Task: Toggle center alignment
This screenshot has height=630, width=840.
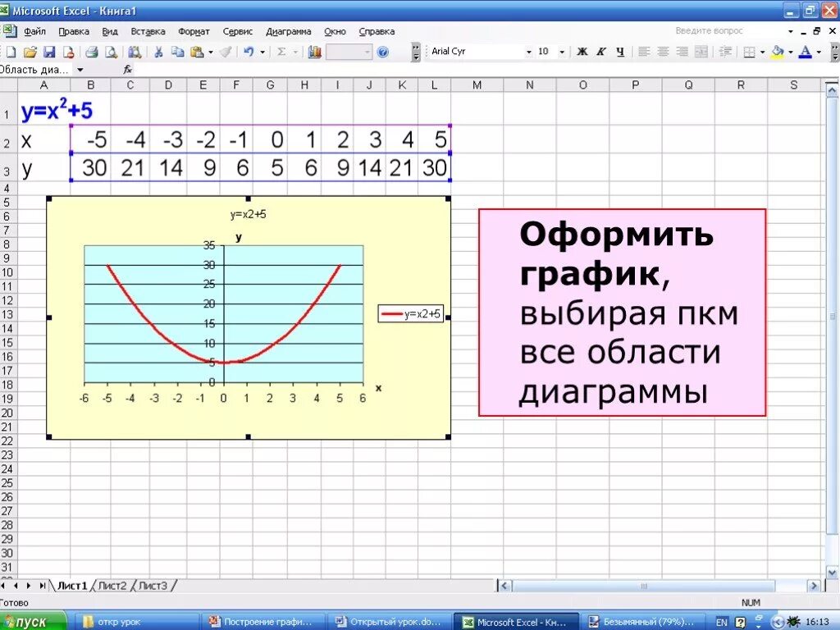Action: click(x=663, y=52)
